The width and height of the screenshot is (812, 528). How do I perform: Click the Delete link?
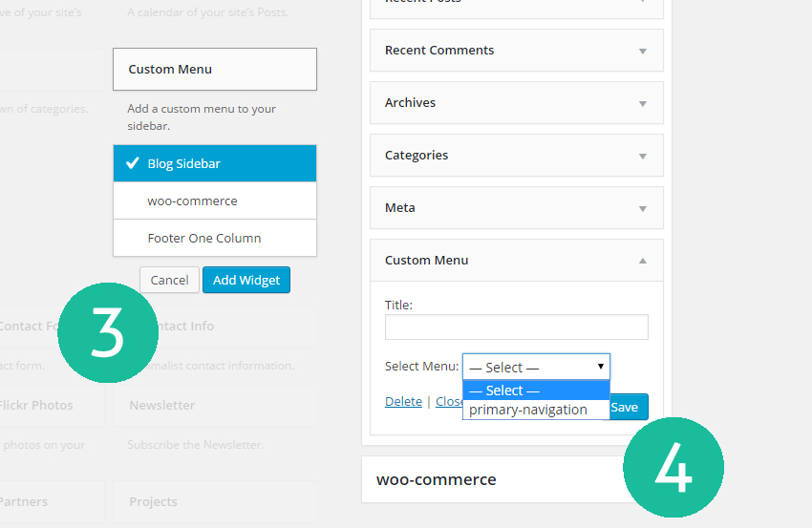click(x=403, y=401)
